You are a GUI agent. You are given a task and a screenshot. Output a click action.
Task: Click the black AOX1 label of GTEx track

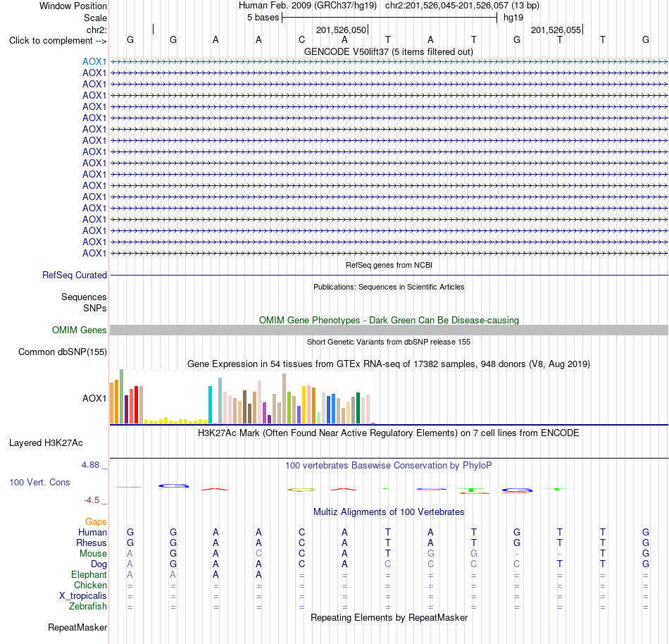pyautogui.click(x=94, y=398)
